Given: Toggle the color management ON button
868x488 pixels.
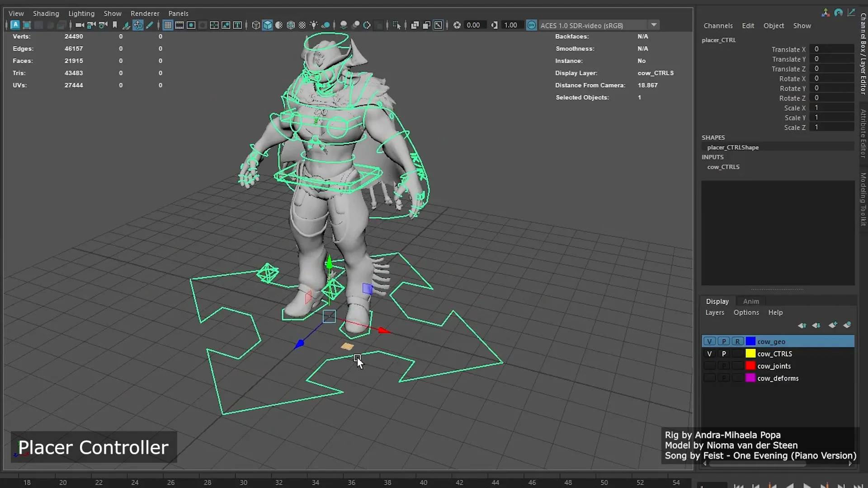Looking at the screenshot, I should 532,25.
